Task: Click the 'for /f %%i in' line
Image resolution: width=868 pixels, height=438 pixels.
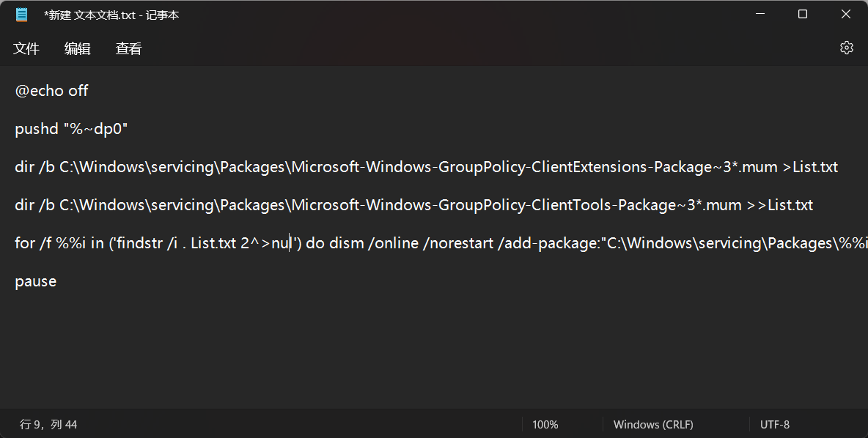Action: click(441, 243)
